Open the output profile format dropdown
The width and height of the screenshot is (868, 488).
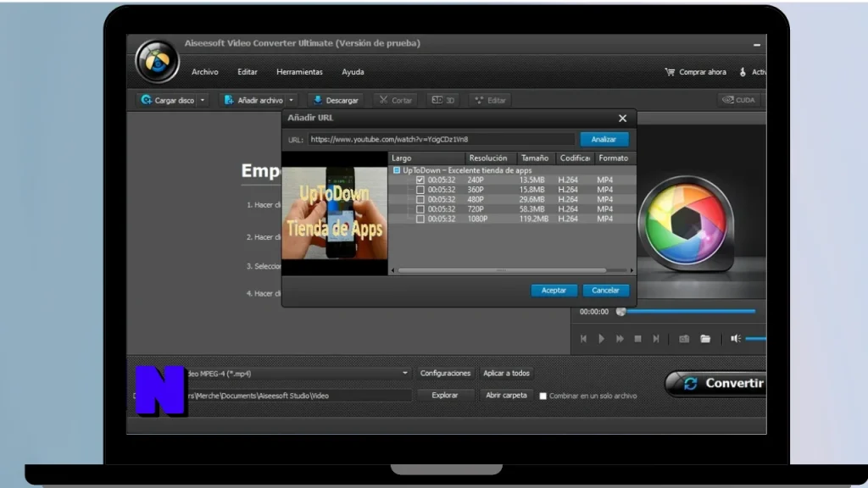(x=404, y=374)
